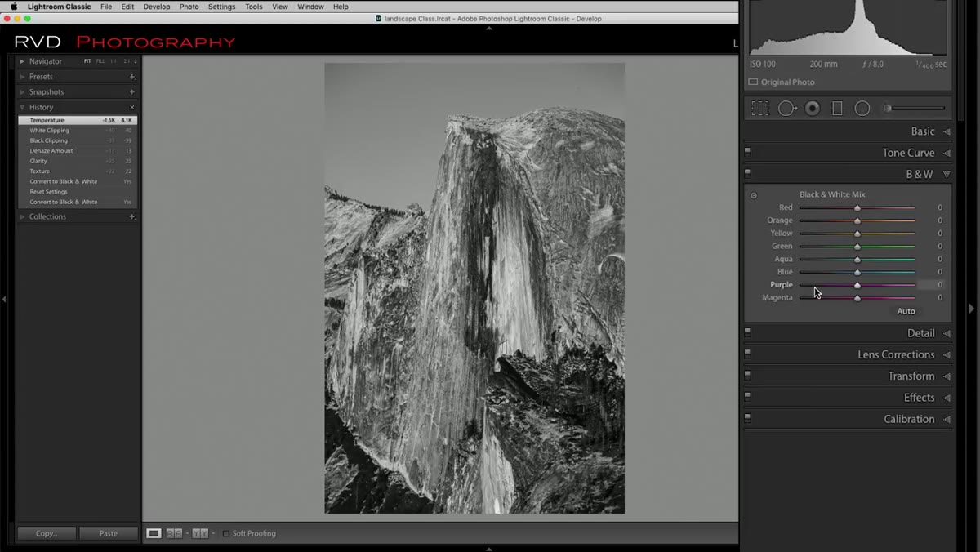Click the Adjustment Brush slider icon in the tool strip
This screenshot has width=980, height=552.
coord(915,109)
